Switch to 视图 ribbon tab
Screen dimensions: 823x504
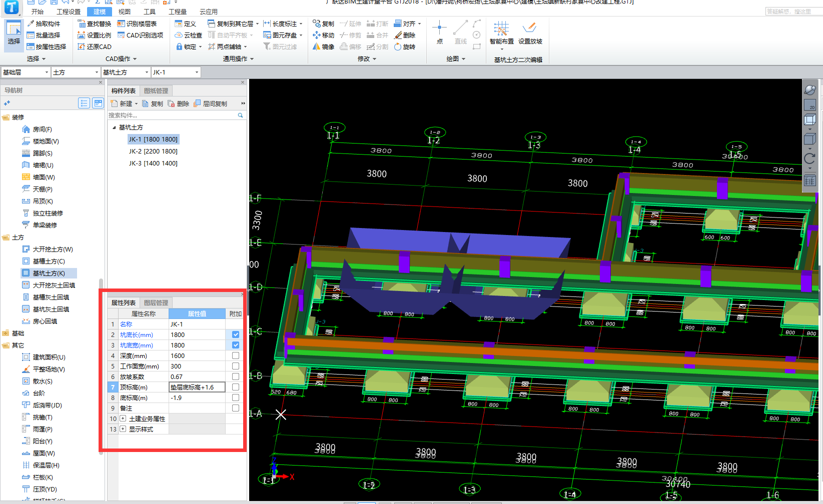(x=124, y=11)
